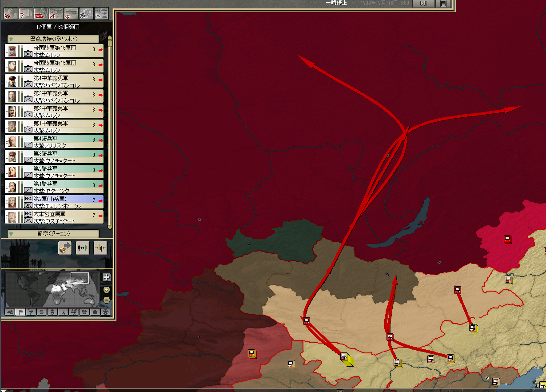The height and width of the screenshot is (392, 546).
Task: Click HQ symbol on 大本営直属軍 row
Action: pyautogui.click(x=28, y=214)
